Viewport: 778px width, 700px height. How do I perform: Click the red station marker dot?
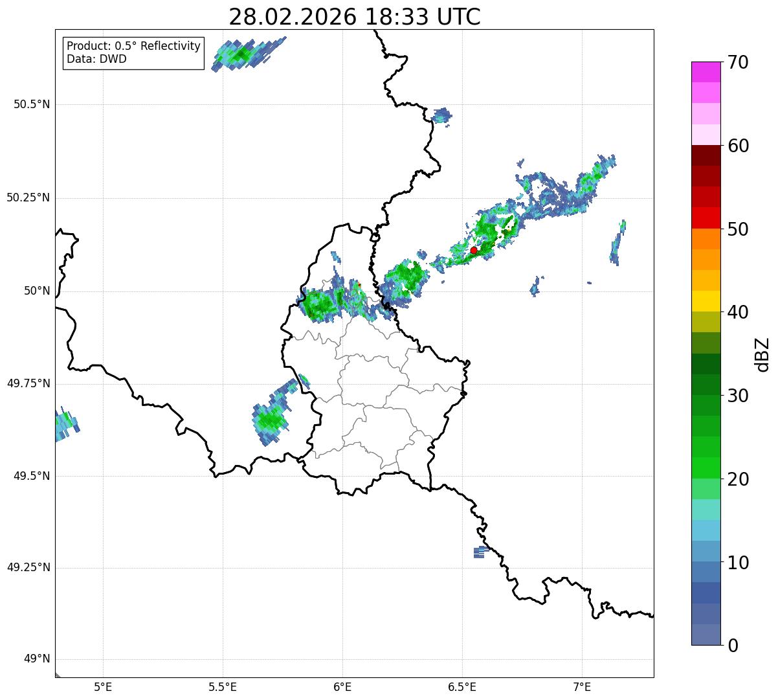coord(474,250)
